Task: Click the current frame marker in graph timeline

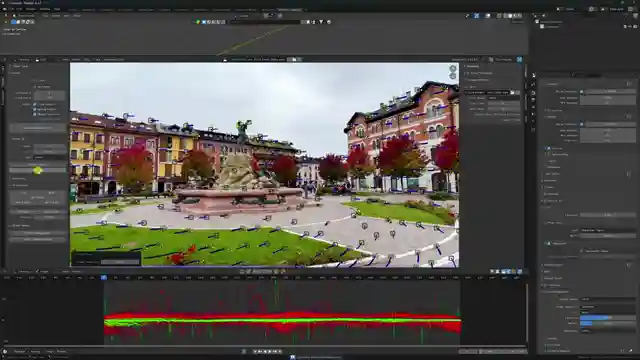Action: [x=104, y=278]
